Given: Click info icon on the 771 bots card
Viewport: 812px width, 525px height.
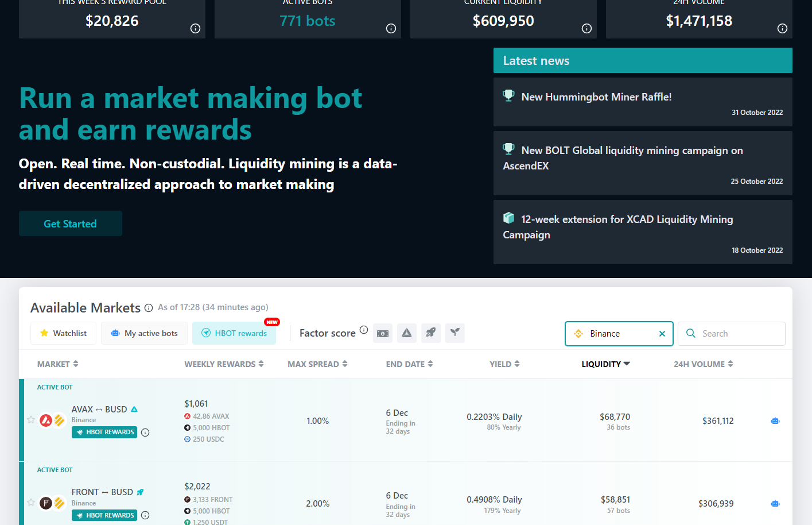Looking at the screenshot, I should pyautogui.click(x=391, y=29).
